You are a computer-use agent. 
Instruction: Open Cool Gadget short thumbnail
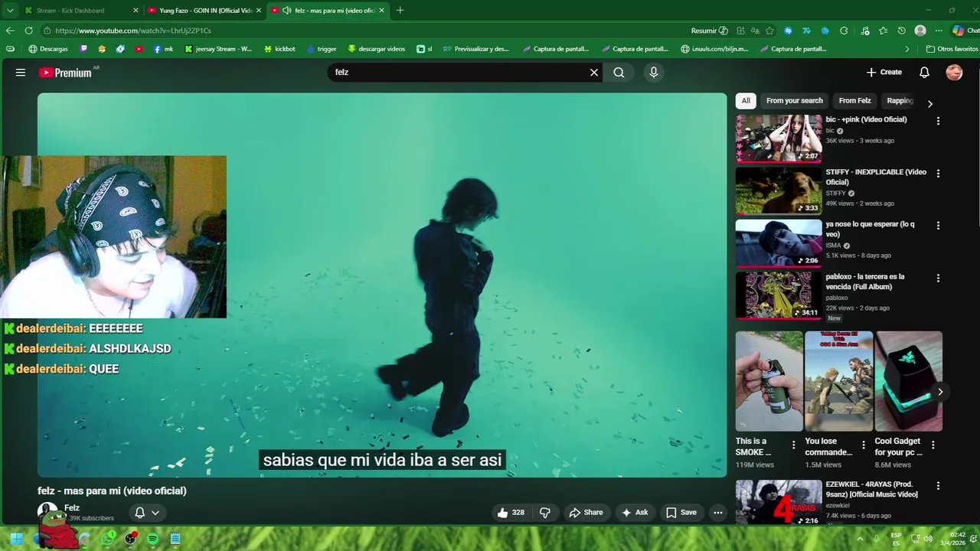[909, 381]
